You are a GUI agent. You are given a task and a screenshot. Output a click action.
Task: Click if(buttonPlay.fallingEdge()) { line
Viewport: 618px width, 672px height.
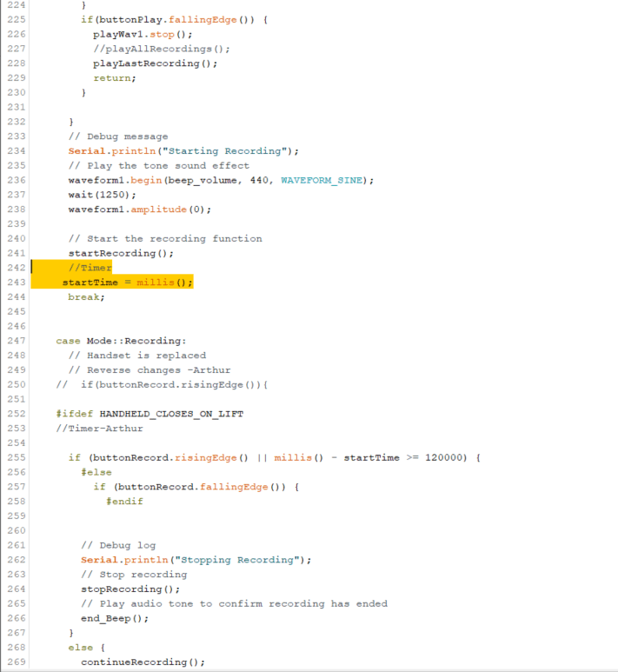click(174, 20)
